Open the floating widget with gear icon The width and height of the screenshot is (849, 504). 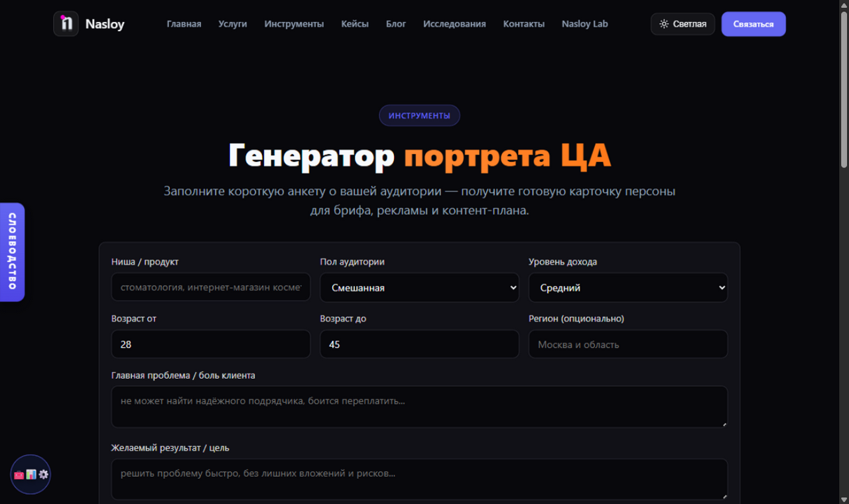coord(31,474)
